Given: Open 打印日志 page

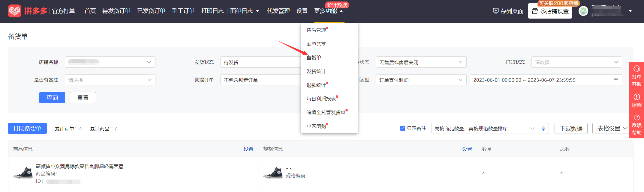Looking at the screenshot, I should pyautogui.click(x=212, y=11).
